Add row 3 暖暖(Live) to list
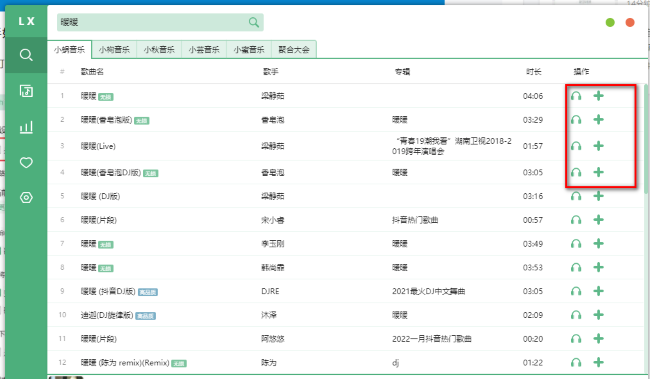650x379 pixels. (598, 146)
